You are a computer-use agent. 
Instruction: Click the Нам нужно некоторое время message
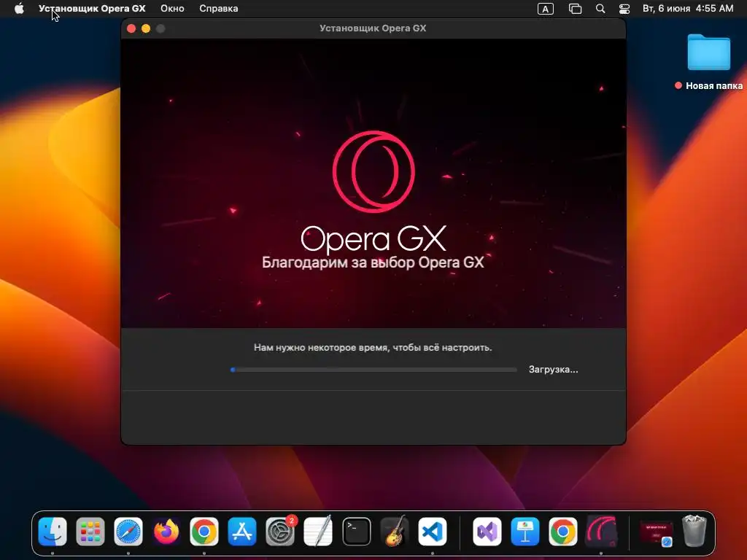pyautogui.click(x=373, y=348)
